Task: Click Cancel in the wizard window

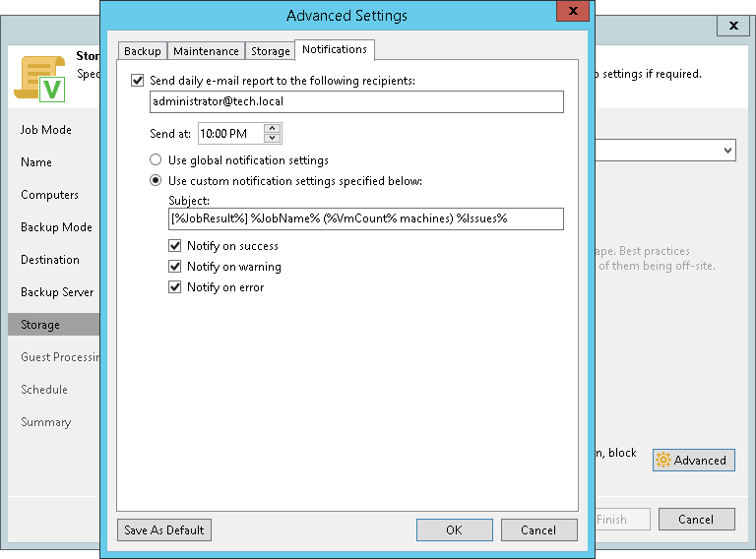Action: click(696, 520)
